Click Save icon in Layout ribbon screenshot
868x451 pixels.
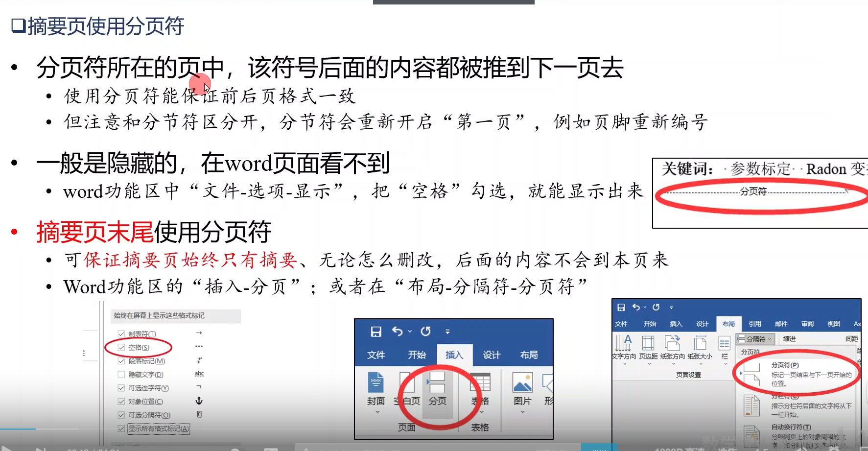click(x=621, y=307)
